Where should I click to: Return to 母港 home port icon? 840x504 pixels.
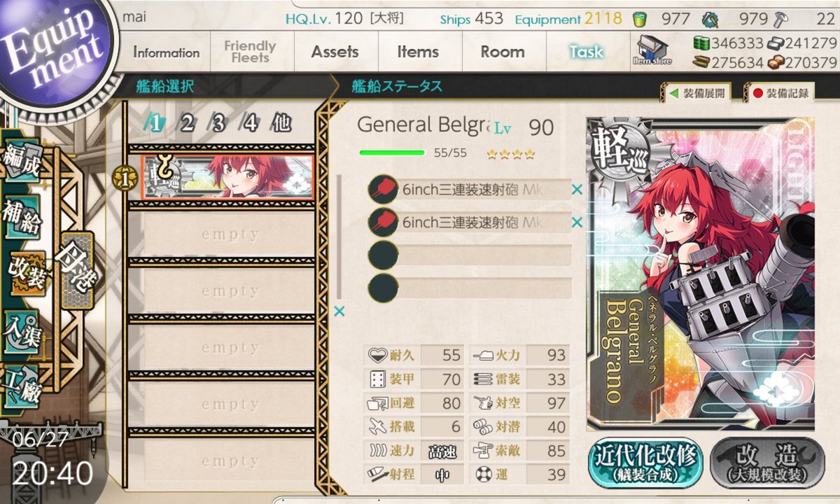(76, 269)
